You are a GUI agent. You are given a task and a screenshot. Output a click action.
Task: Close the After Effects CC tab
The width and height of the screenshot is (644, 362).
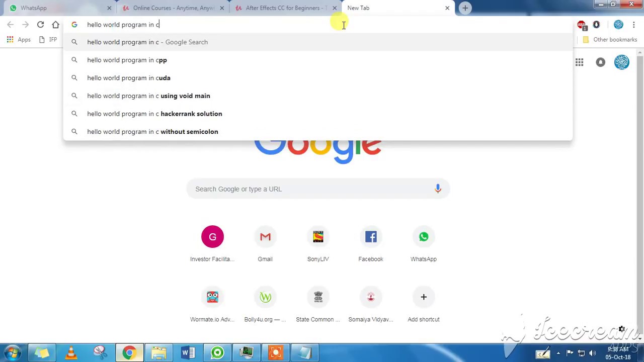coord(335,8)
